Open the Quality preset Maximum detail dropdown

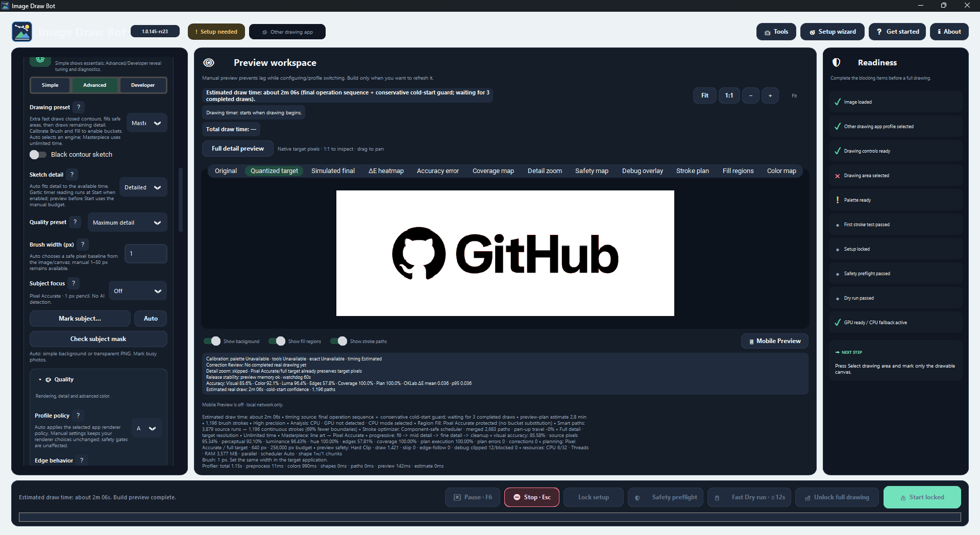pyautogui.click(x=127, y=223)
